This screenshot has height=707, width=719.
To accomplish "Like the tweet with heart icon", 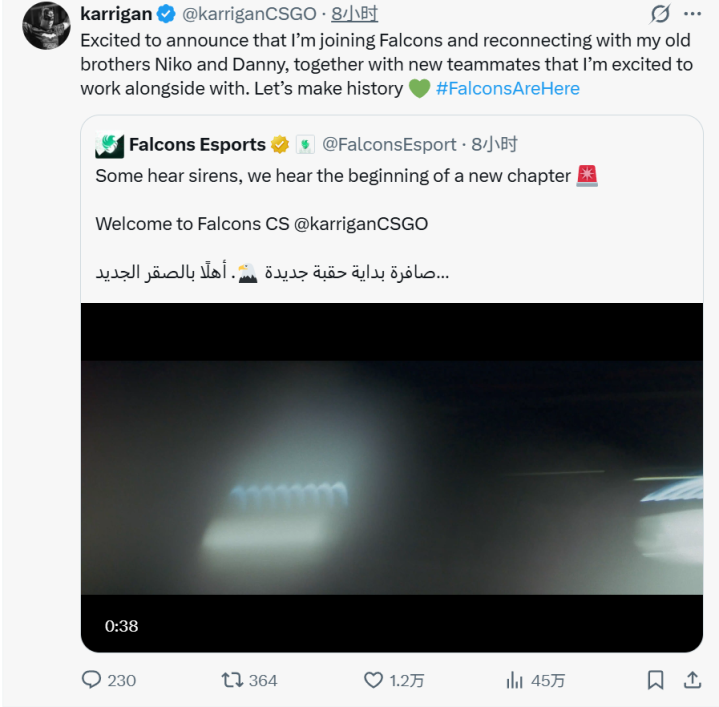I will tap(373, 680).
